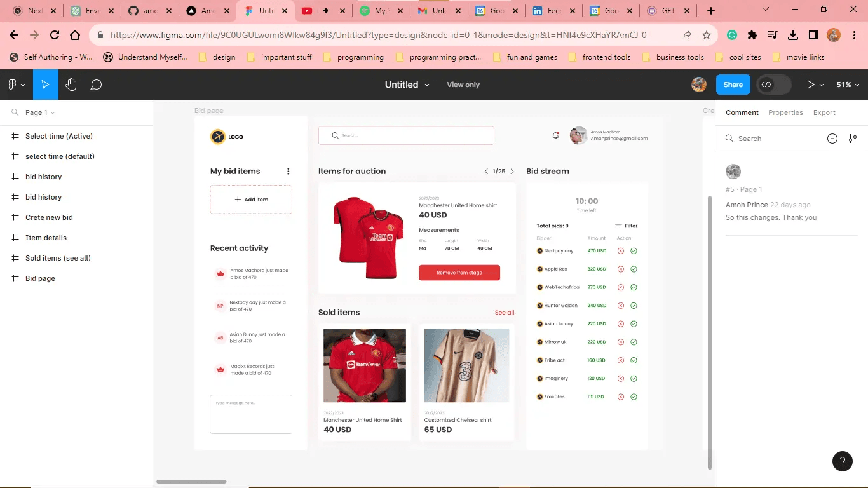
Task: Click Manchester United sold item thumbnail
Action: 365,365
